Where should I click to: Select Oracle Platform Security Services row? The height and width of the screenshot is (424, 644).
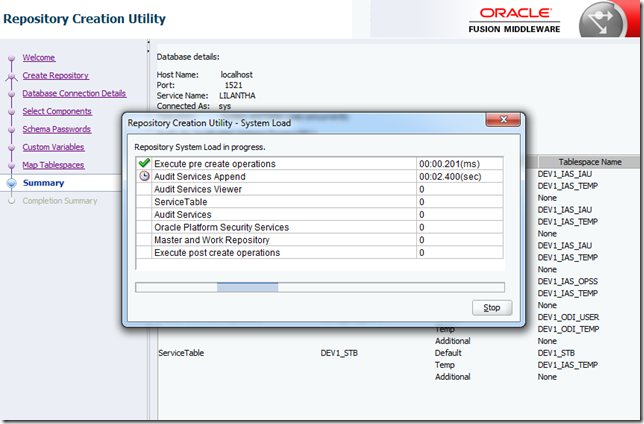320,227
